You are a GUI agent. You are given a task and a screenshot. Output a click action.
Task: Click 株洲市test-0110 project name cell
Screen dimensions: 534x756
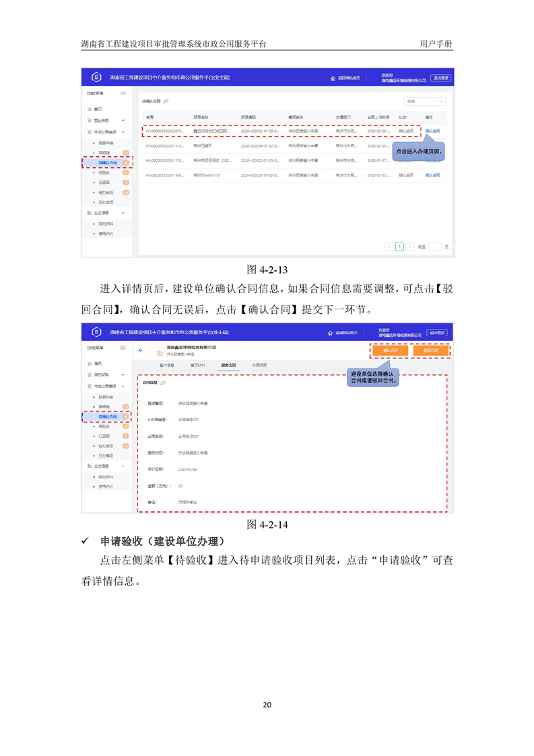click(207, 175)
